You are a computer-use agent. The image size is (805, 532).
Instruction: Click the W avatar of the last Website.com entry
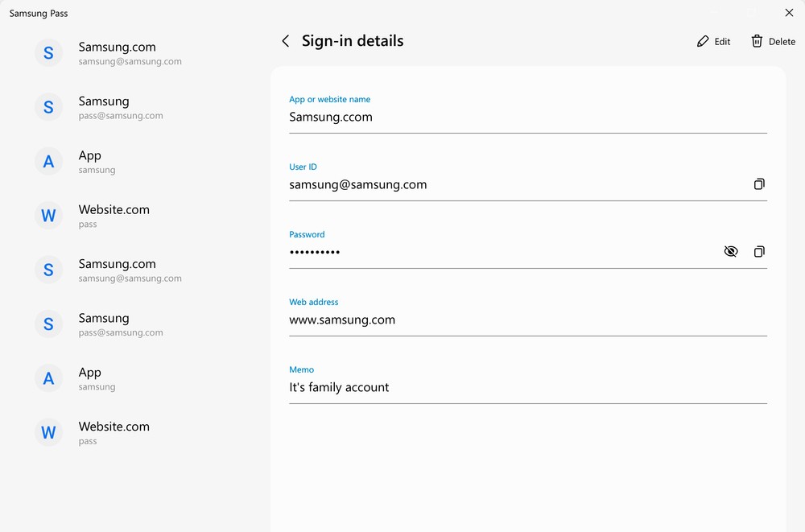tap(48, 433)
